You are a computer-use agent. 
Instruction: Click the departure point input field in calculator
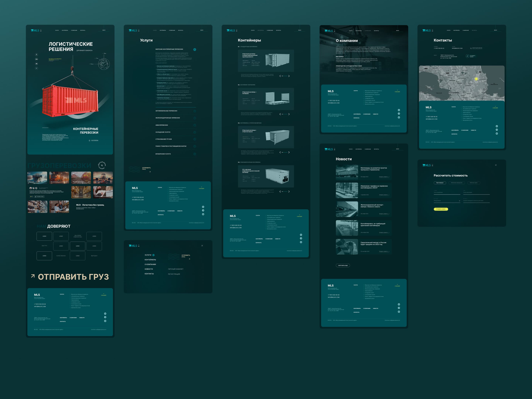pos(447,192)
